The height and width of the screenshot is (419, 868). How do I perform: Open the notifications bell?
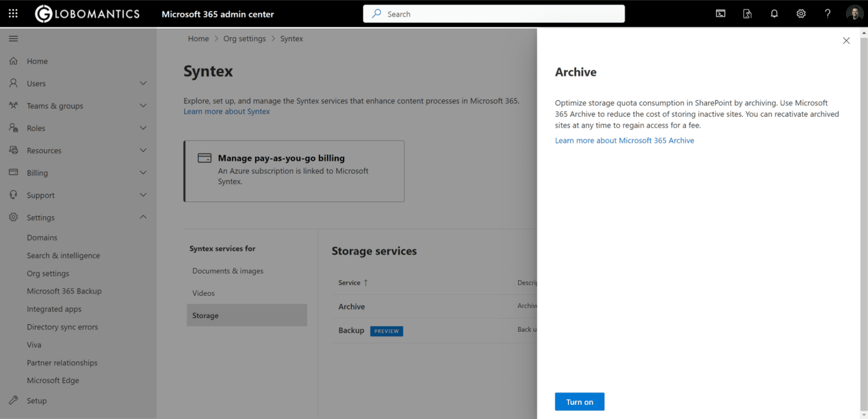[774, 13]
